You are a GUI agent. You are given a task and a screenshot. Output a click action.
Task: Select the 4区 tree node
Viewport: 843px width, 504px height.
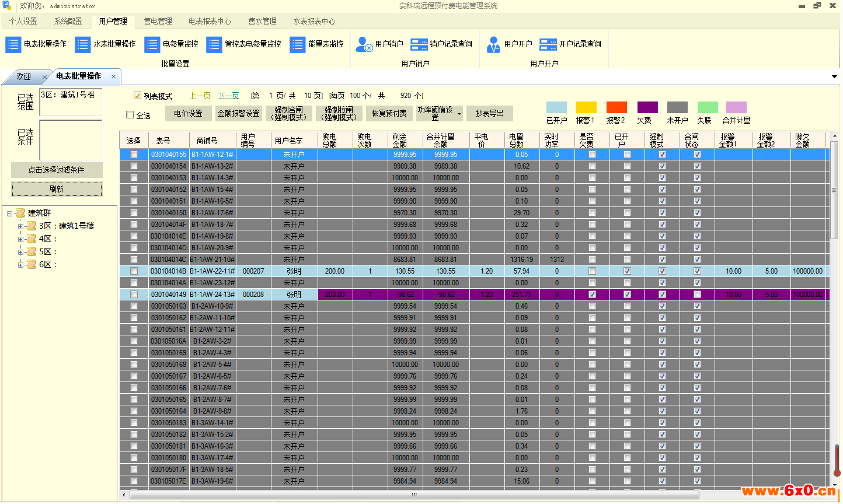coord(48,239)
